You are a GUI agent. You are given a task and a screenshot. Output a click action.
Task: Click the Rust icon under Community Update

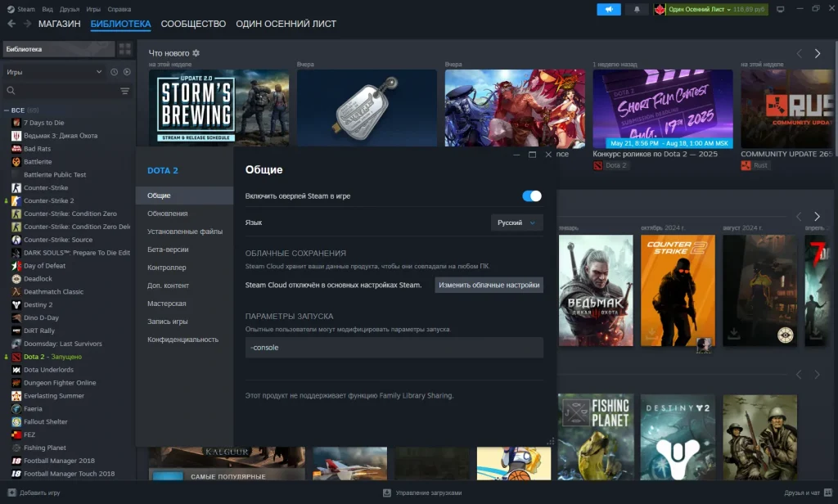746,166
